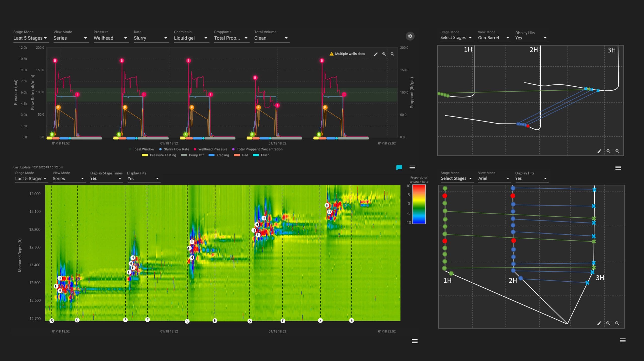The image size is (644, 361).
Task: Open hamburger menu below the strain heatmap
Action: [x=415, y=341]
